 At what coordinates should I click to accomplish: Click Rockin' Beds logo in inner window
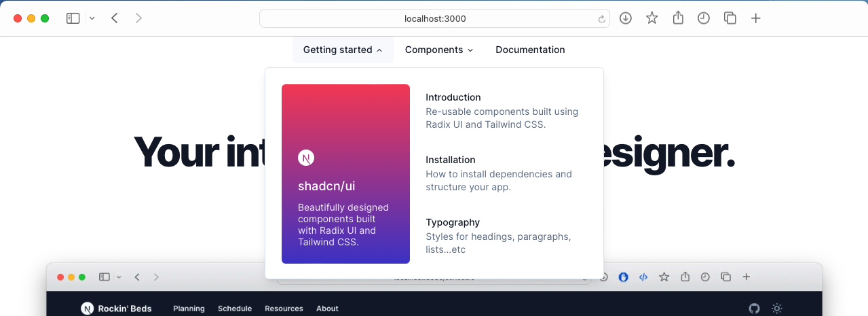116,309
